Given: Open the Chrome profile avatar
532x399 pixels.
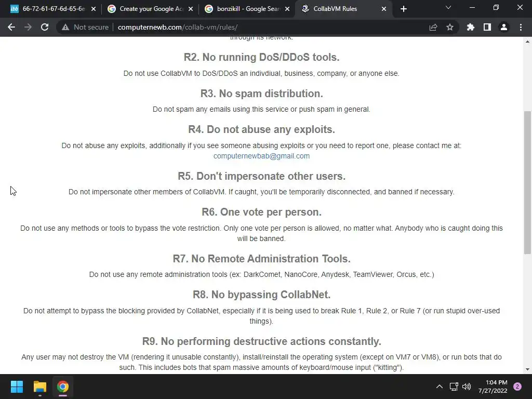Looking at the screenshot, I should pyautogui.click(x=504, y=27).
